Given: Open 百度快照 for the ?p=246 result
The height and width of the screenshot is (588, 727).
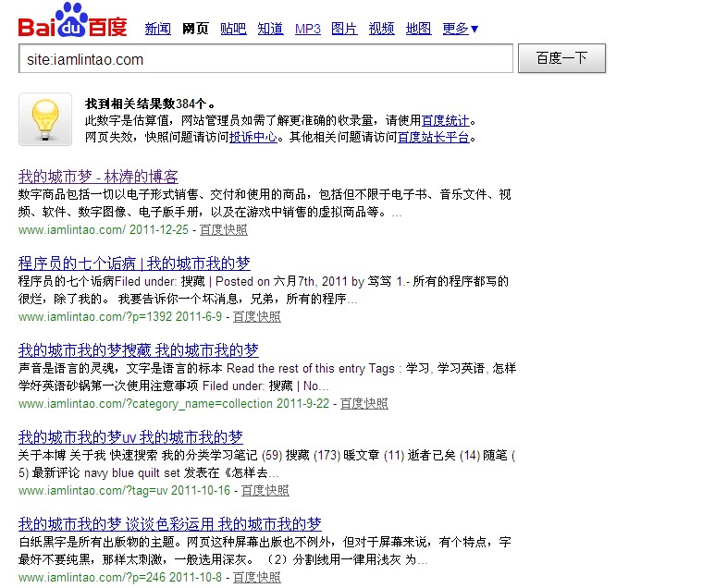Looking at the screenshot, I should click(257, 577).
